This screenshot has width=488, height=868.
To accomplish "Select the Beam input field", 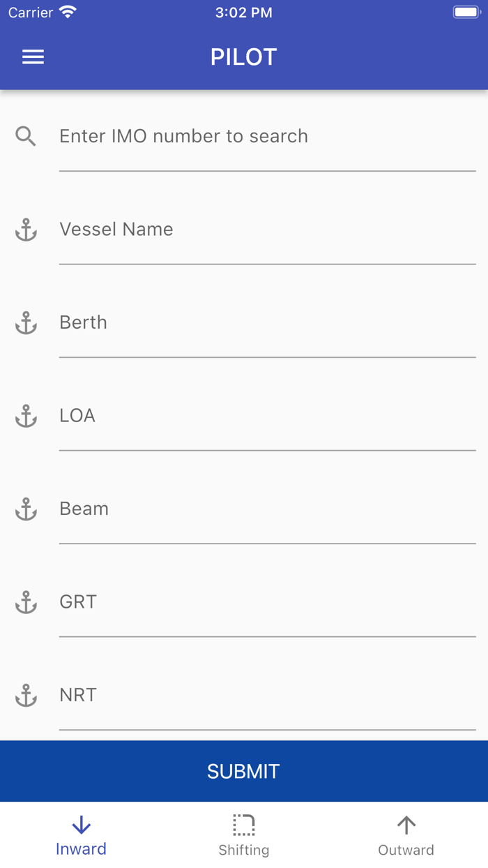I will (x=267, y=509).
